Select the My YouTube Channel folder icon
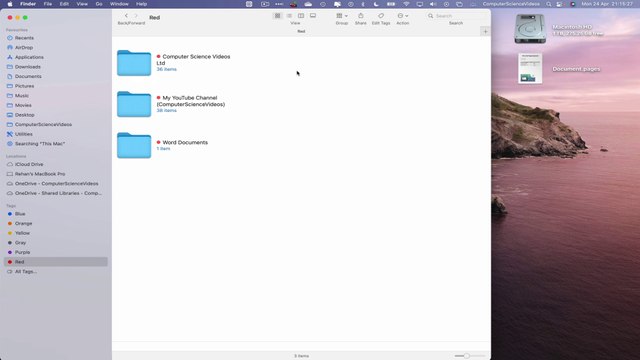640x360 pixels. [x=134, y=104]
